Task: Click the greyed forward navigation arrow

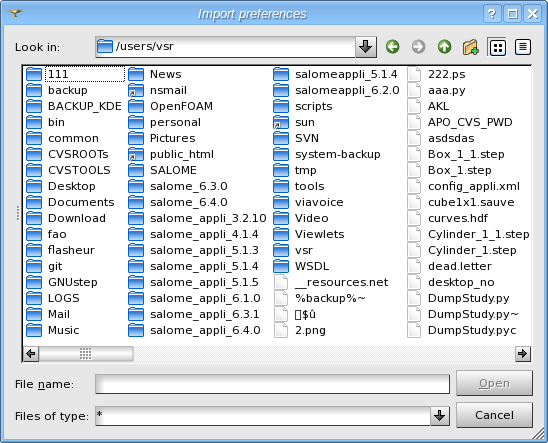Action: [x=418, y=47]
